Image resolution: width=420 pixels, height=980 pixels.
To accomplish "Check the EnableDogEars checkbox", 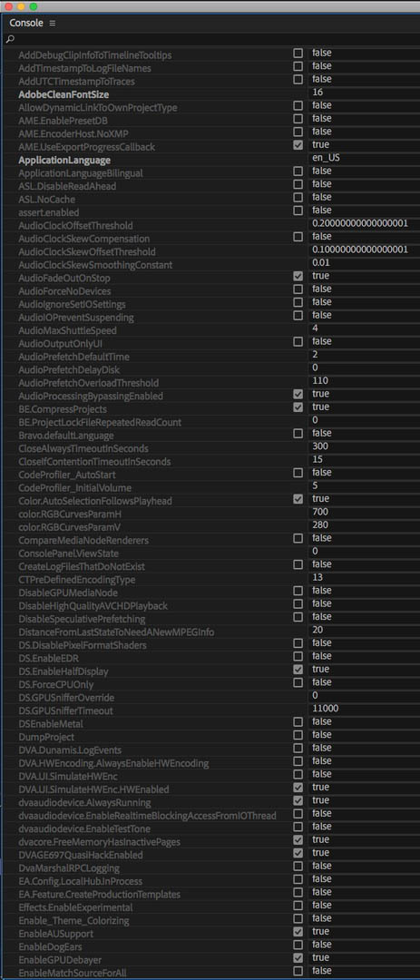I will pos(298,945).
